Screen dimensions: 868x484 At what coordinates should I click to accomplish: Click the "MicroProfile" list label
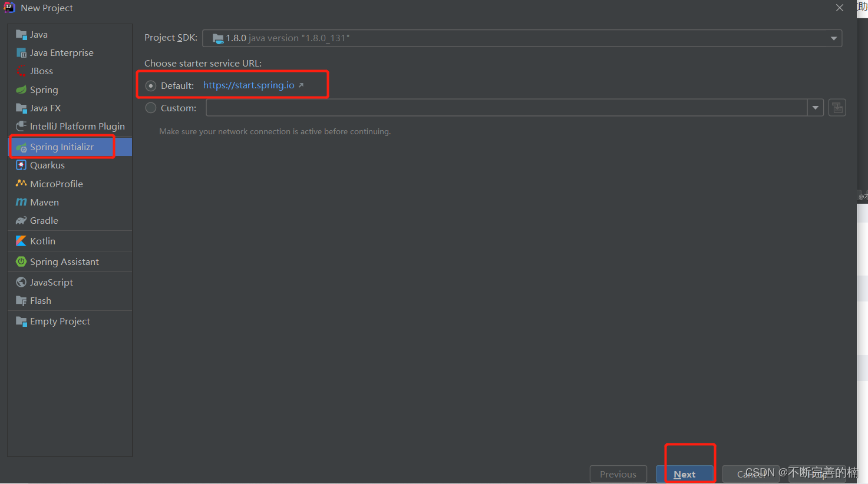coord(57,184)
